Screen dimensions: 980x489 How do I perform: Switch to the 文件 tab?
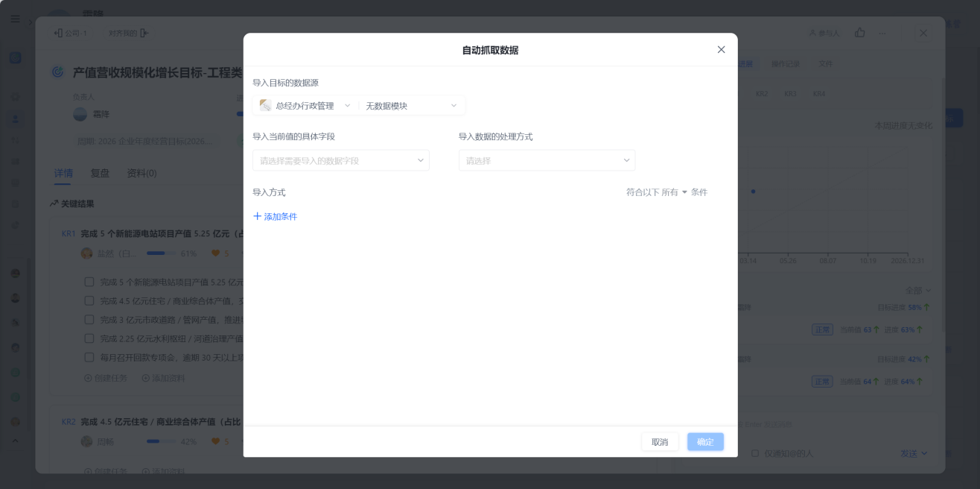[826, 64]
